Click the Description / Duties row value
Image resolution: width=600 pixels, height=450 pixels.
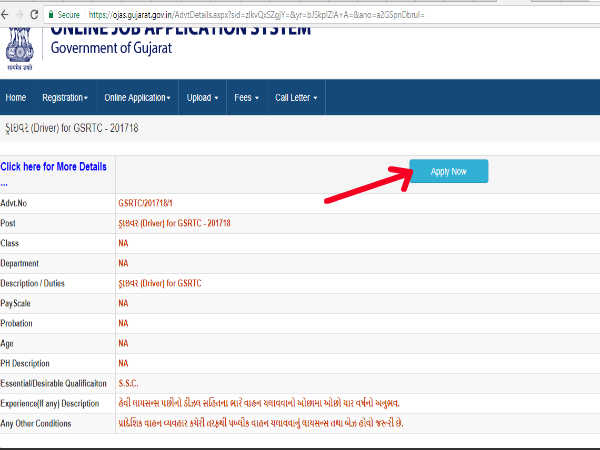tap(159, 283)
